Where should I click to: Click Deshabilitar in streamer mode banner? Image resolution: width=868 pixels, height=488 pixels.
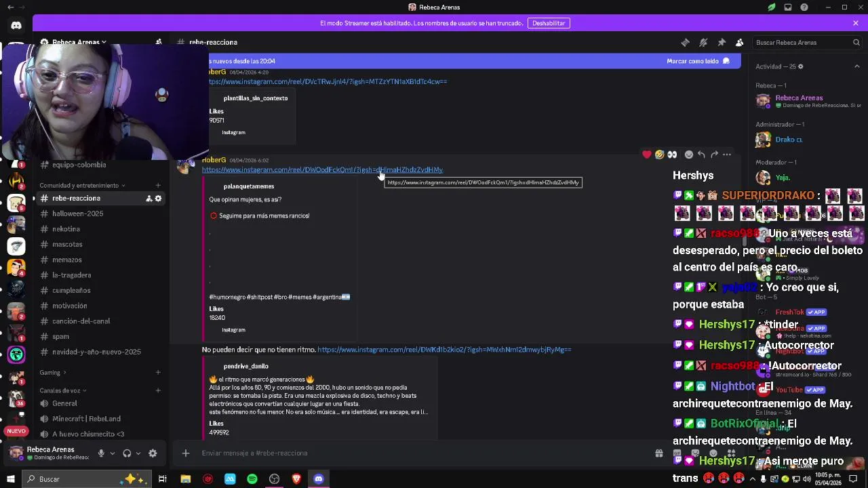coord(549,23)
